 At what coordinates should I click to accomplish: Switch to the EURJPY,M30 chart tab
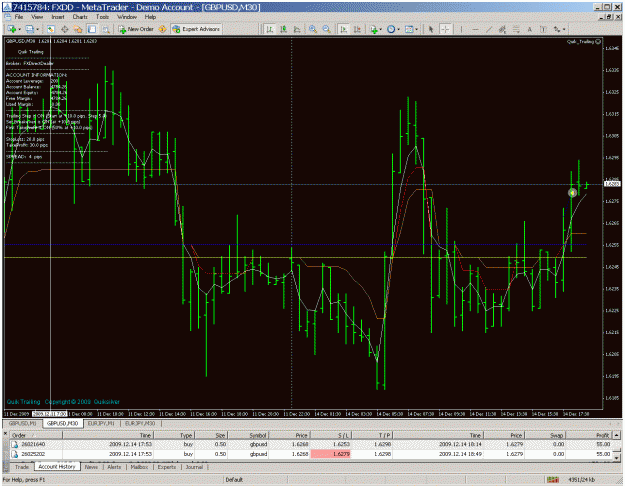[x=140, y=423]
